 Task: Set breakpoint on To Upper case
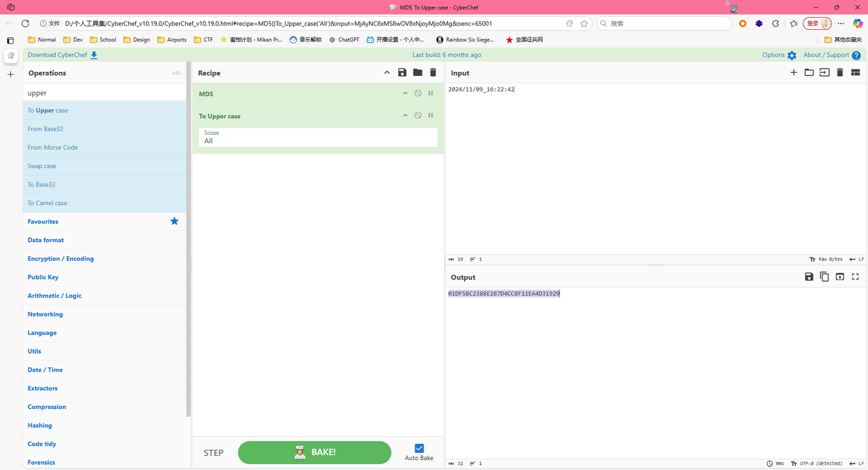pyautogui.click(x=431, y=116)
